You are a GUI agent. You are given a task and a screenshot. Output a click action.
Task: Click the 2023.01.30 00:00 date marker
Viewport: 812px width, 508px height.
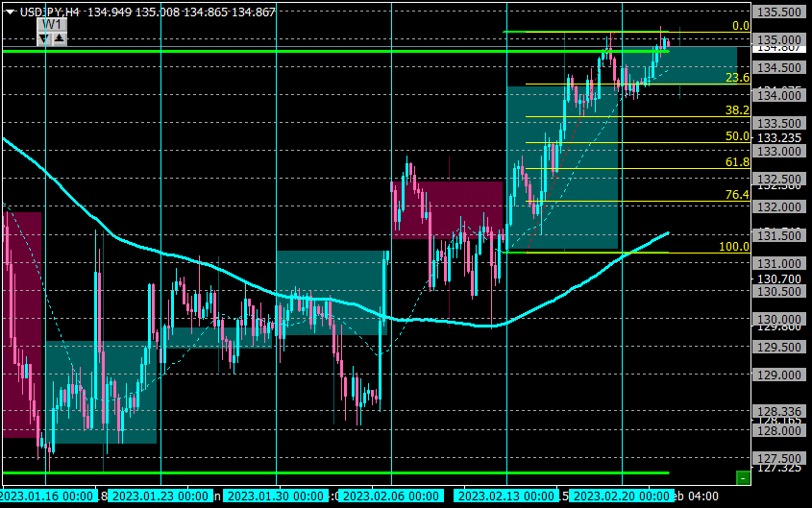[x=276, y=496]
